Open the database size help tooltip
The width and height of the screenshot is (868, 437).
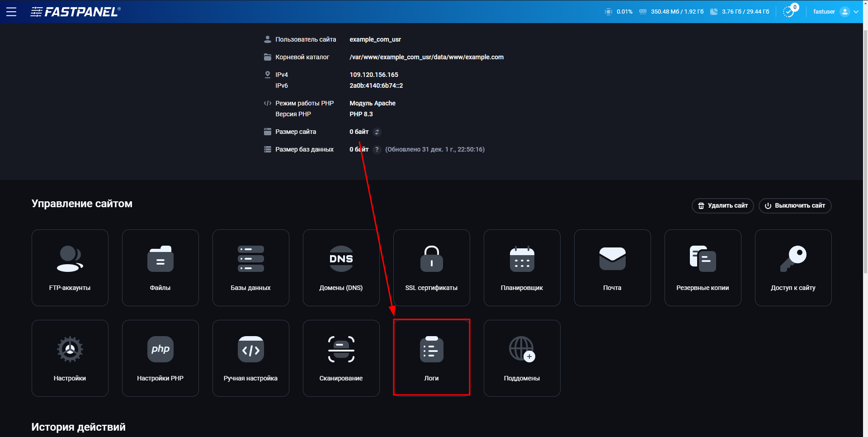(x=377, y=149)
